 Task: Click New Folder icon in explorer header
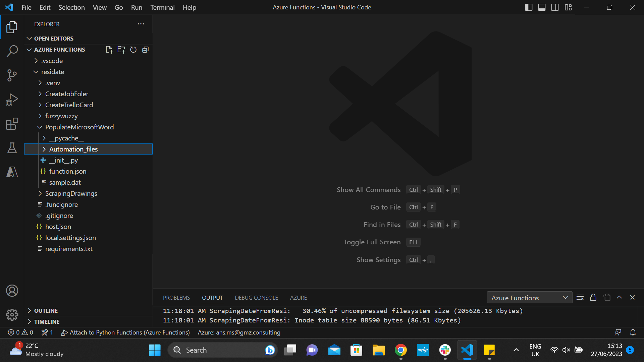(x=121, y=50)
